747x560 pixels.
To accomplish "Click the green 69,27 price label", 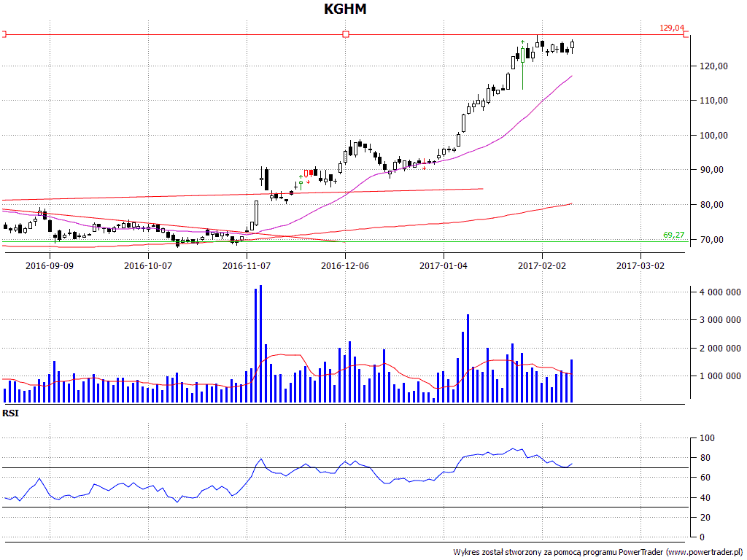I will [673, 234].
